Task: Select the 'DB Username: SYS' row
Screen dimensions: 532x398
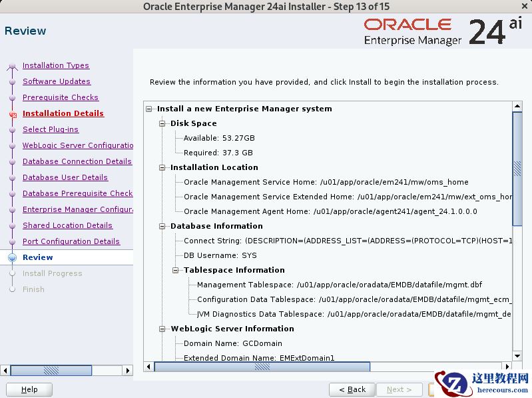Action: (220, 255)
